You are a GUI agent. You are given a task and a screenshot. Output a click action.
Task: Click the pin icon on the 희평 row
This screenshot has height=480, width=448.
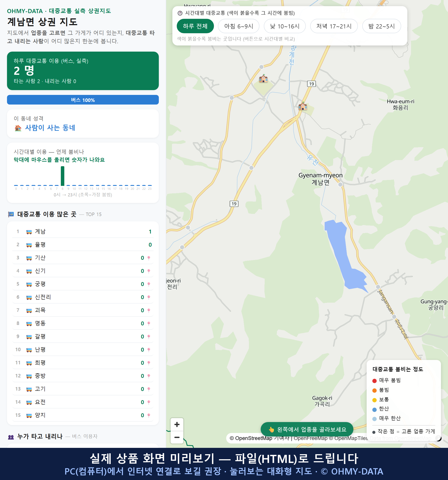149,363
